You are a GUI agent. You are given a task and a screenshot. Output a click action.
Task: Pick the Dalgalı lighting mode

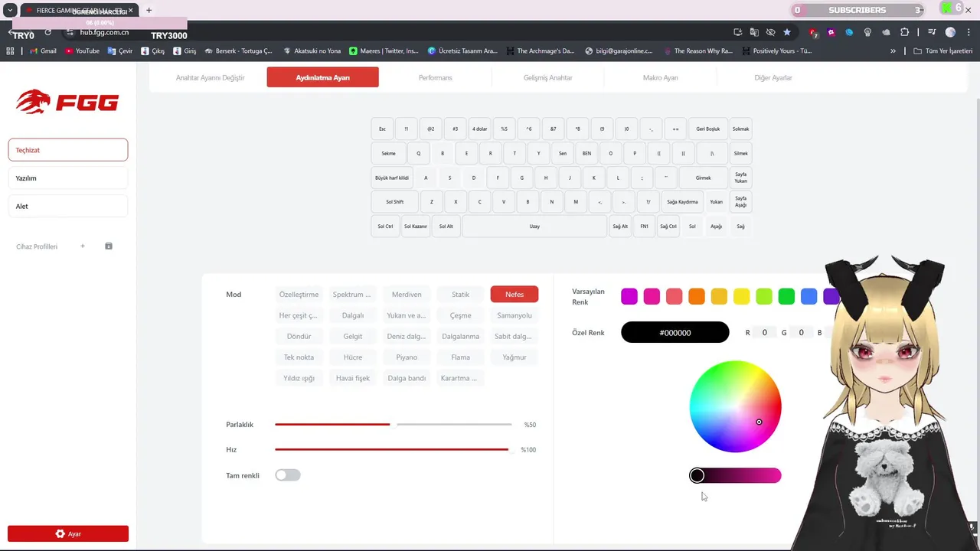click(353, 315)
